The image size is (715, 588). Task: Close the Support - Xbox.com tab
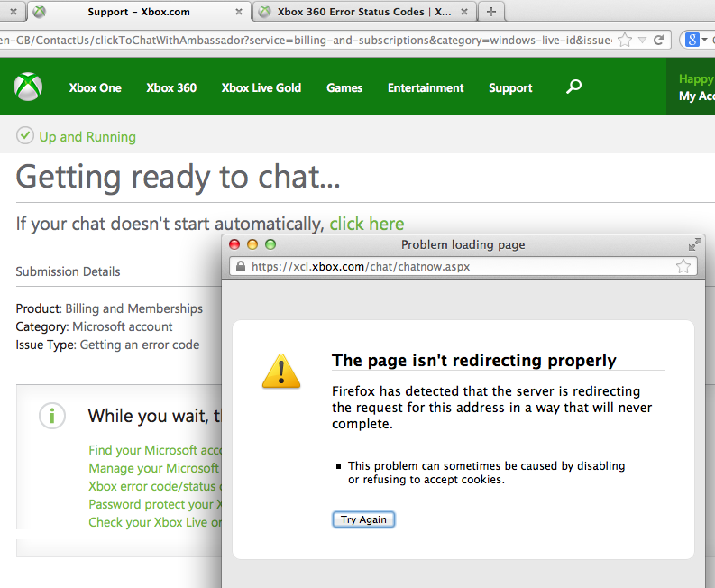point(239,12)
